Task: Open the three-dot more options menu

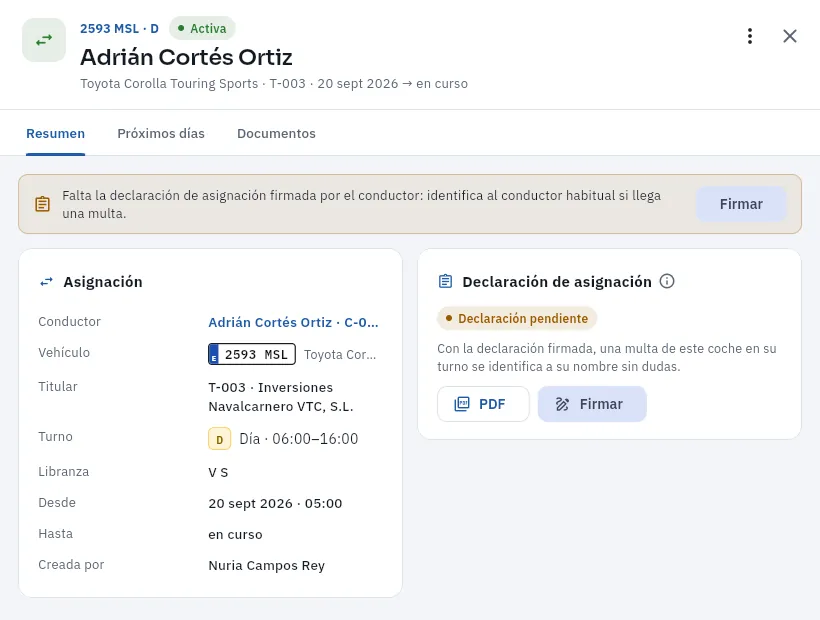Action: [x=749, y=36]
